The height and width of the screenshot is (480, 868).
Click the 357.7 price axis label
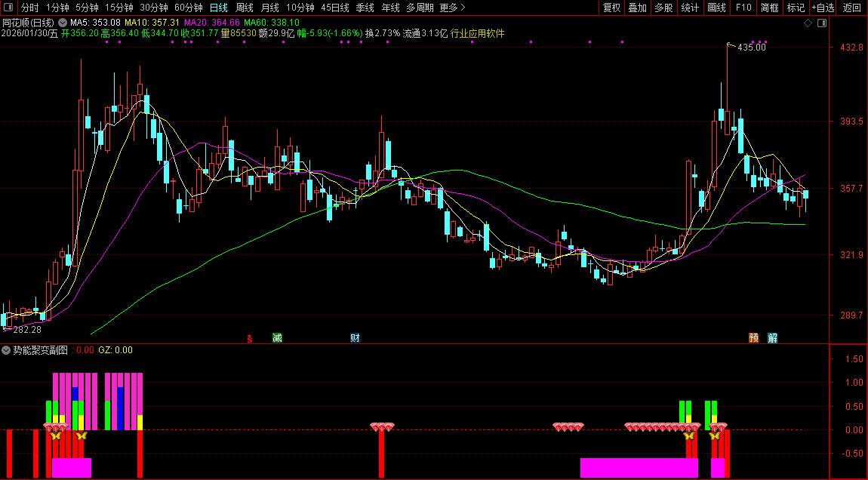pos(851,189)
